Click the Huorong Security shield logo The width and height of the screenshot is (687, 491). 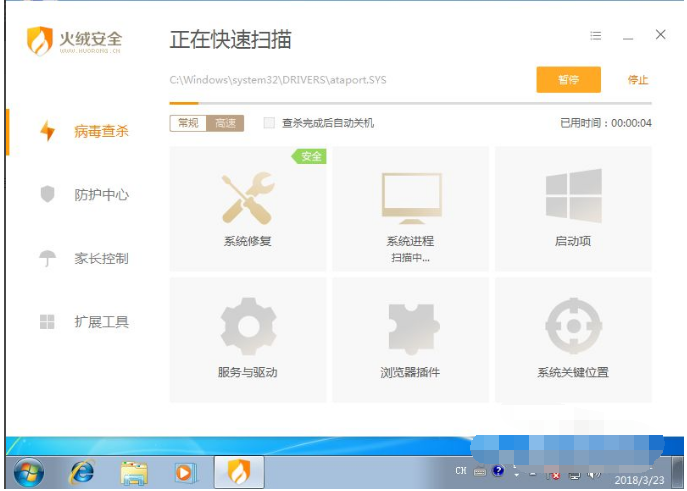coord(39,41)
